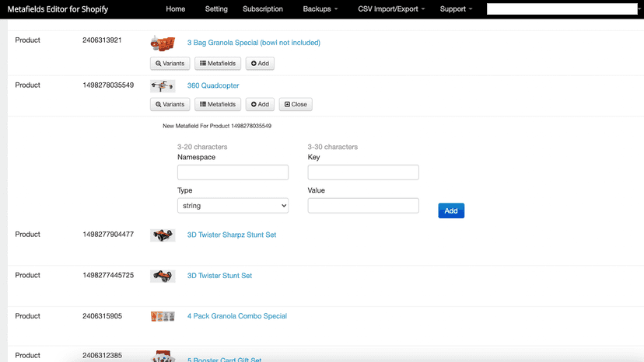Open 3D Twister Stunt Set link
The image size is (644, 362).
[x=220, y=276]
